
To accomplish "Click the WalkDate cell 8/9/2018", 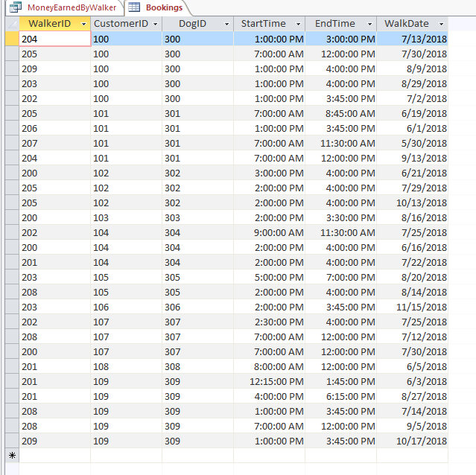I will click(412, 68).
